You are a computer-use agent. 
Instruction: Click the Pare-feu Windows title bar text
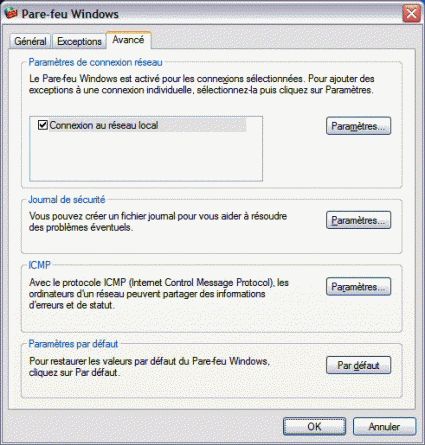pyautogui.click(x=70, y=14)
